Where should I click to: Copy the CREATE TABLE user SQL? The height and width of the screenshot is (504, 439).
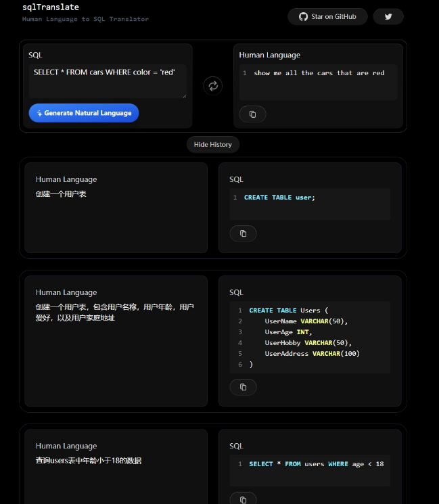tap(243, 233)
